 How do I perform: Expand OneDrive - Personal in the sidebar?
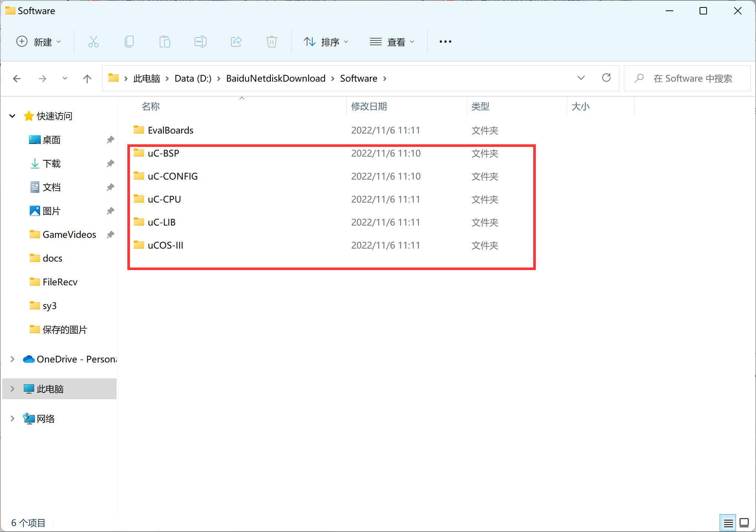coord(12,359)
